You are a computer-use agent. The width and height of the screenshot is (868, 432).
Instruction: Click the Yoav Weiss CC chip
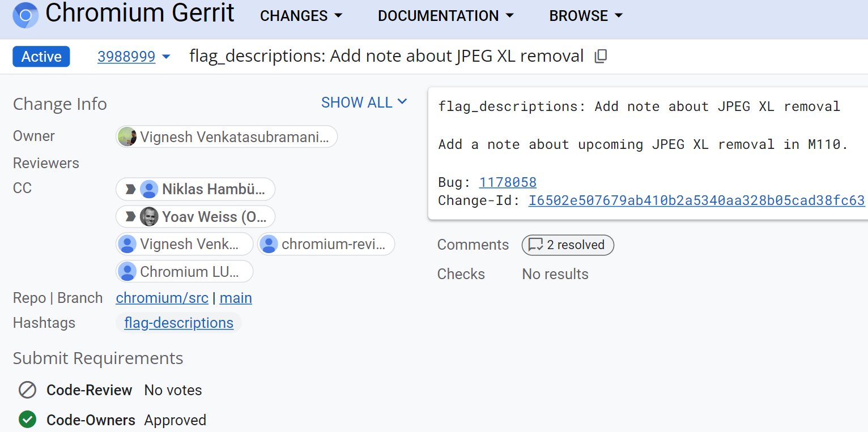(x=195, y=216)
